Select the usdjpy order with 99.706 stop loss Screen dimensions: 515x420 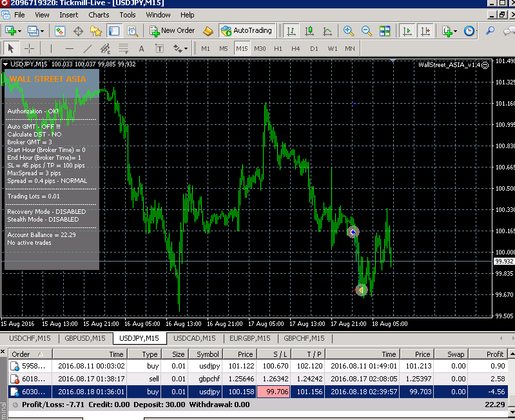(x=258, y=392)
